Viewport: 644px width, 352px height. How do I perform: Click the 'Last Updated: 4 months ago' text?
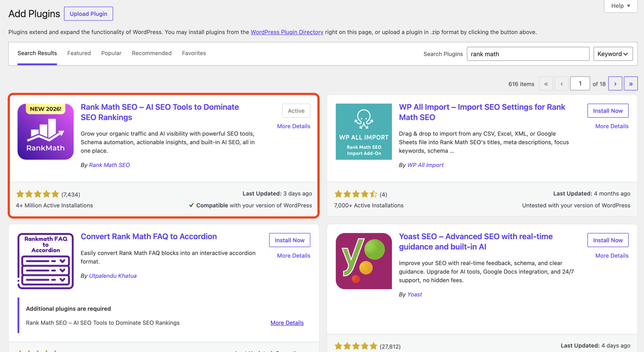click(592, 193)
